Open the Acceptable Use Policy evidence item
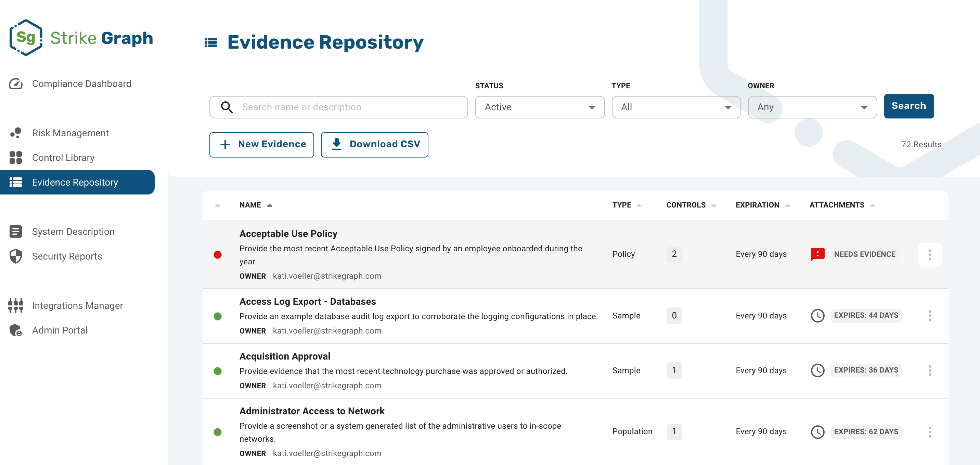Screen dimensions: 980x465 click(x=288, y=234)
